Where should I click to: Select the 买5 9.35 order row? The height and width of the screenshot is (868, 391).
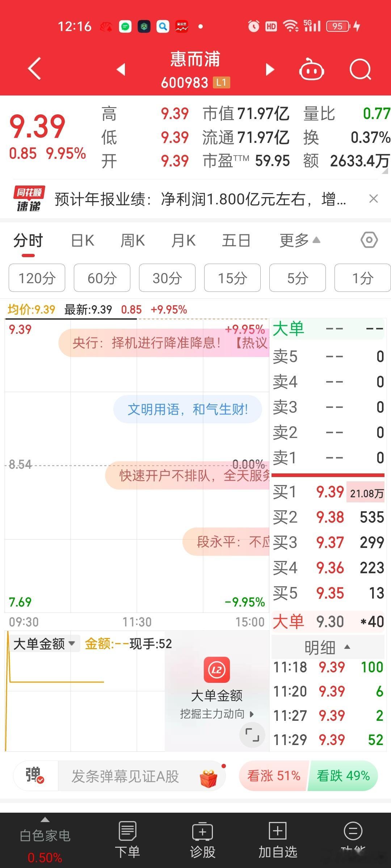328,593
